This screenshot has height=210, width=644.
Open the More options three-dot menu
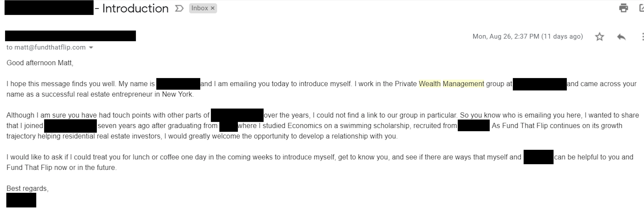(x=642, y=37)
